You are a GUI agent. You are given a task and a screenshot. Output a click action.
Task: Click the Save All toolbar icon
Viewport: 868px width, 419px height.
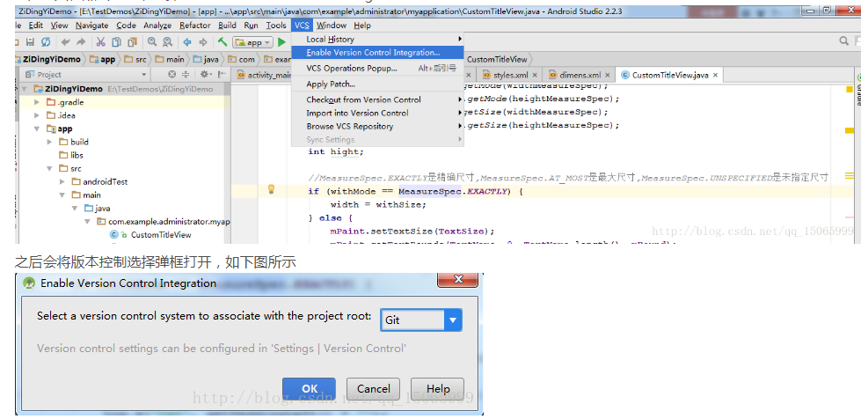31,42
